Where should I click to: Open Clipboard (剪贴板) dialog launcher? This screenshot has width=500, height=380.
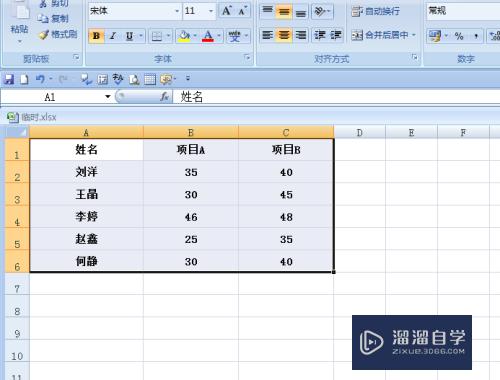coord(76,58)
